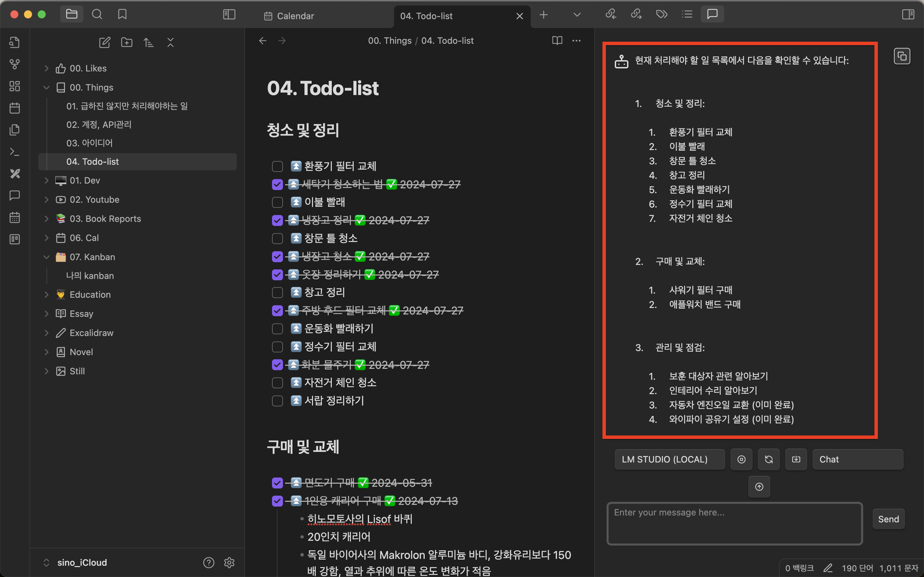The width and height of the screenshot is (924, 577).
Task: Create a new folder in explorer
Action: (127, 42)
